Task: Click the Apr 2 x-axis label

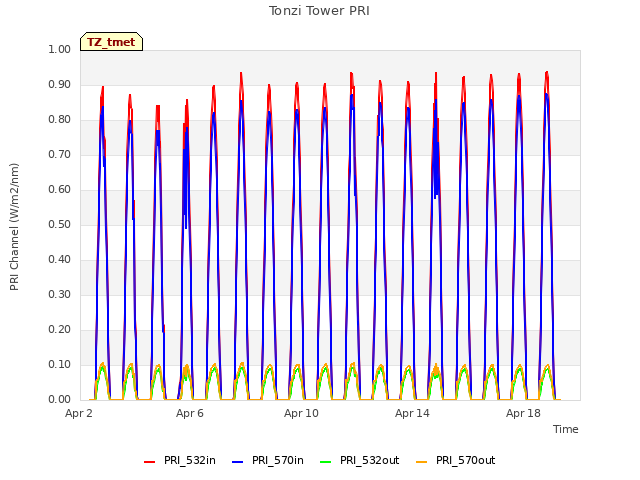Action: coord(79,413)
